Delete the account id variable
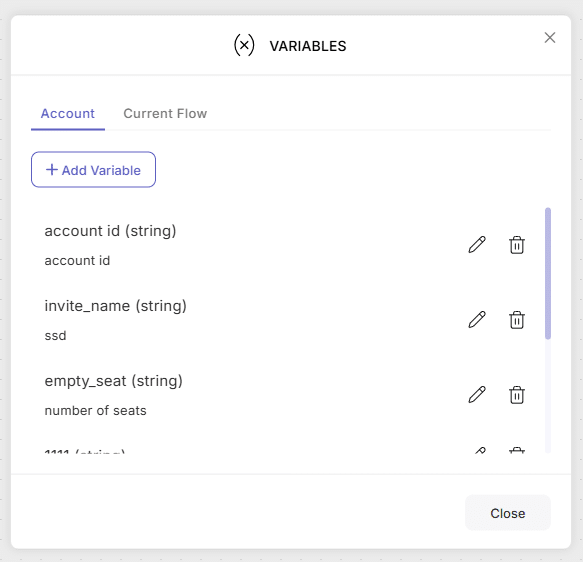 516,245
